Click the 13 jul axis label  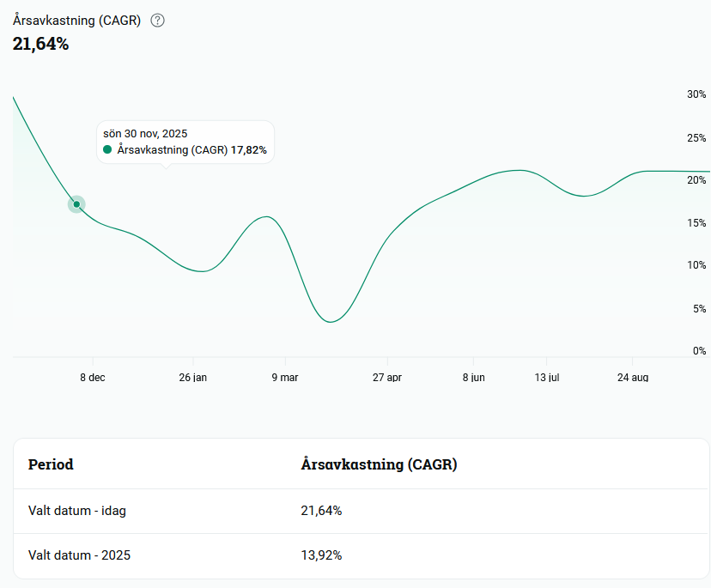[x=547, y=377]
